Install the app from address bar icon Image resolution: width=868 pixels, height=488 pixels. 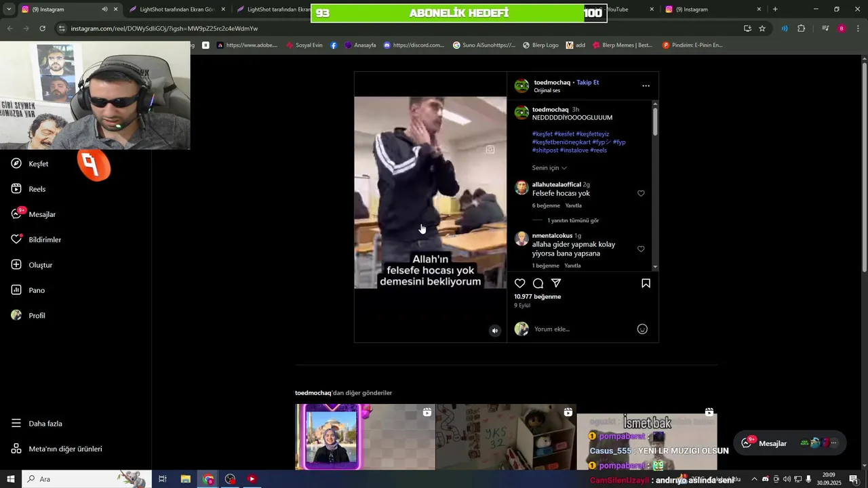pos(747,28)
